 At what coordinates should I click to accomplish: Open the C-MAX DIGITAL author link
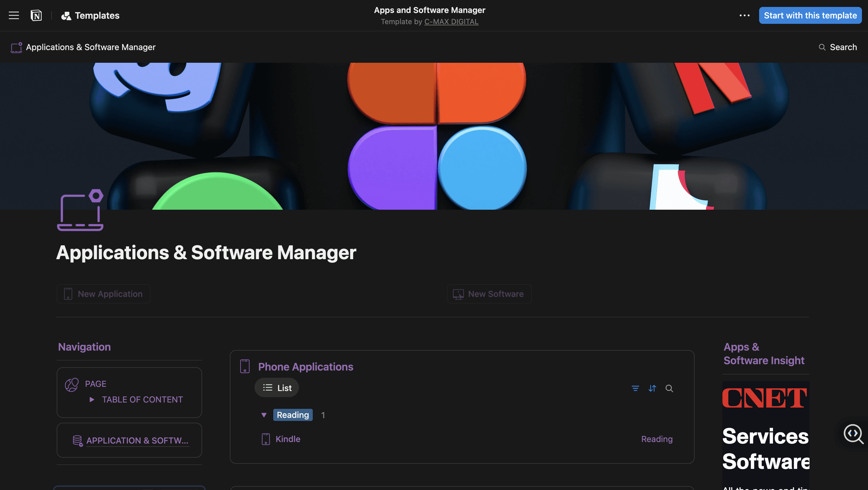point(451,21)
